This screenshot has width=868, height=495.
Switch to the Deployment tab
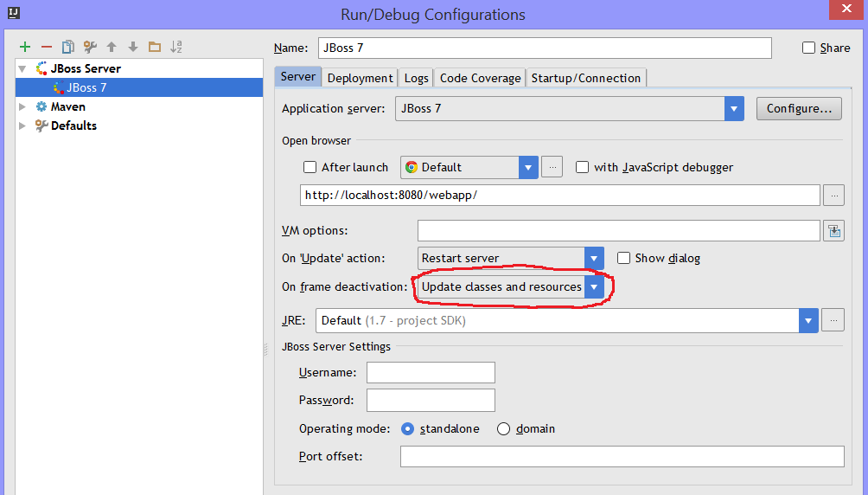coord(361,78)
